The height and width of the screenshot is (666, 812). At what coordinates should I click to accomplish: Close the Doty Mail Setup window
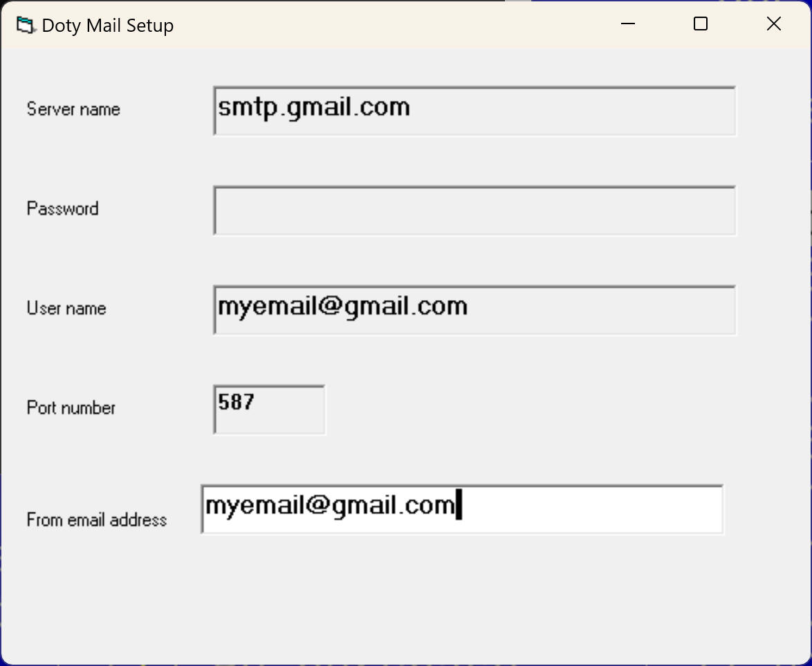(x=774, y=24)
